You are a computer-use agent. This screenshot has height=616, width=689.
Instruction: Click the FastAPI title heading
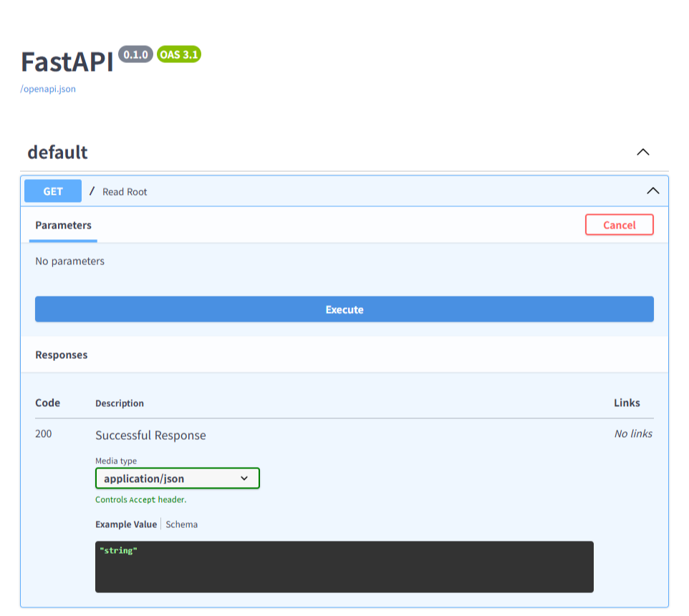[x=67, y=62]
